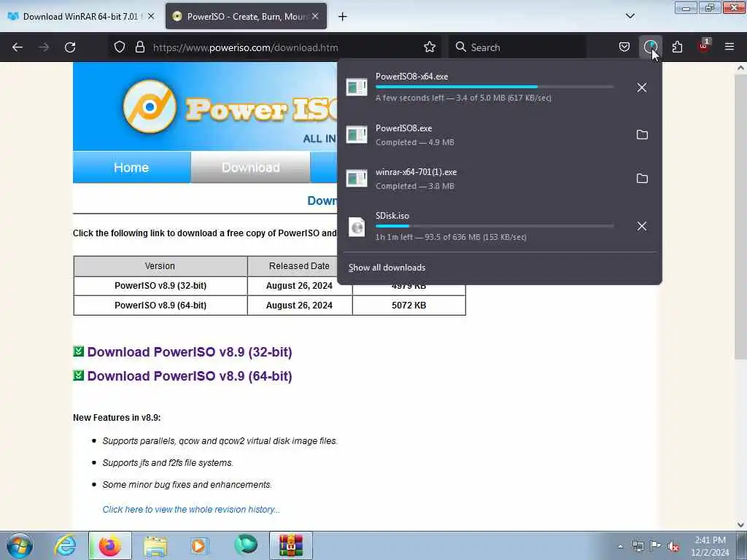Select the PowerISO v8.9 (32-bit) table cell
The image size is (747, 560).
160,286
